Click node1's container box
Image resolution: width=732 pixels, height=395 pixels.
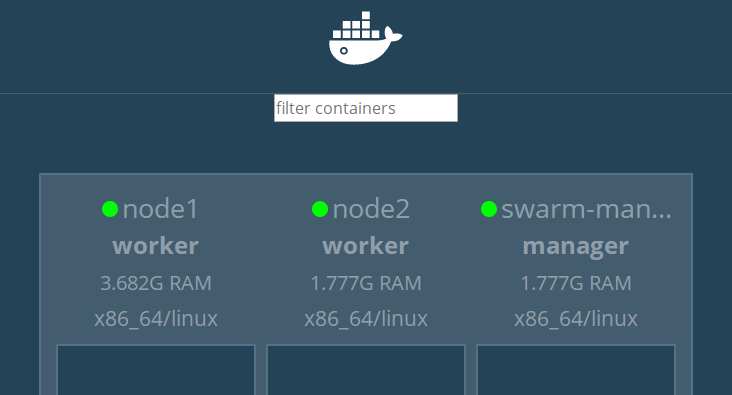tap(156, 370)
